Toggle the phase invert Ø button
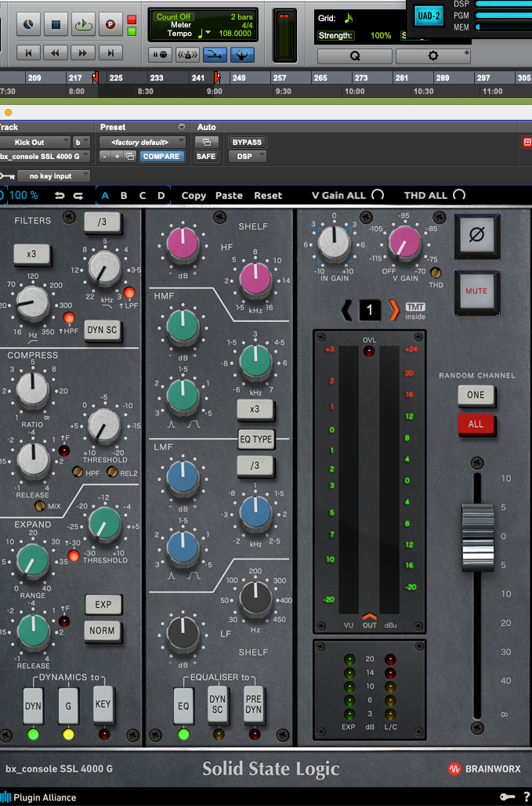 477,236
